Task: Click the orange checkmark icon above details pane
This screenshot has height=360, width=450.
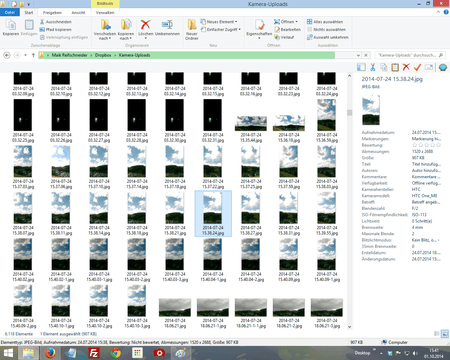Action: [417, 67]
